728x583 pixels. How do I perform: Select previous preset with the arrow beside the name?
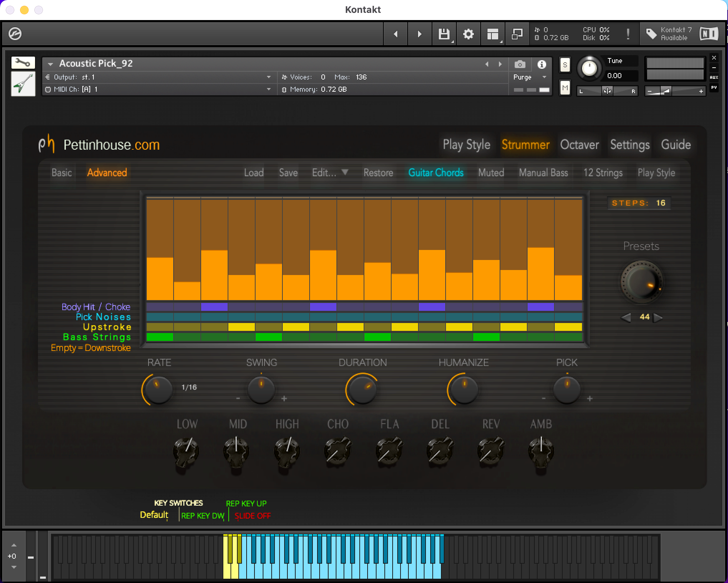(x=487, y=64)
